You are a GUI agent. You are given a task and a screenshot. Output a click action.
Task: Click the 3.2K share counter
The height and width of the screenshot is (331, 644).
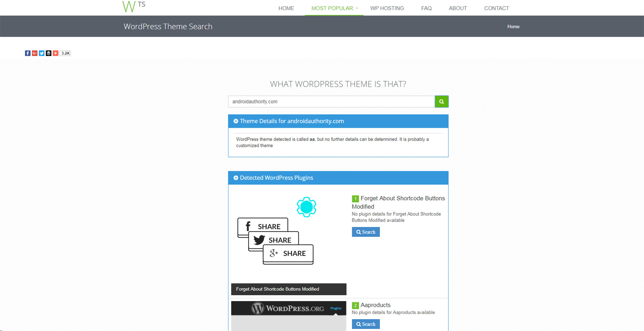click(x=65, y=53)
